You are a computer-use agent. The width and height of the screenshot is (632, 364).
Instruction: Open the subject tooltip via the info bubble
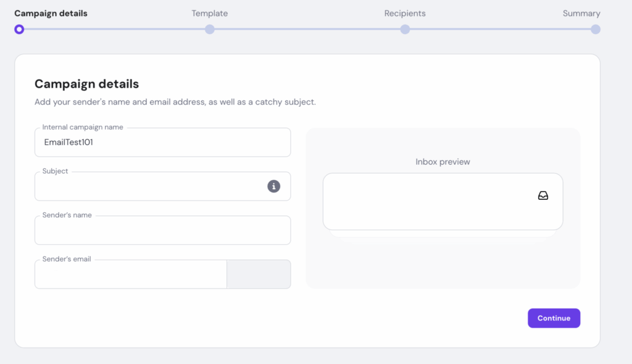[x=273, y=186]
